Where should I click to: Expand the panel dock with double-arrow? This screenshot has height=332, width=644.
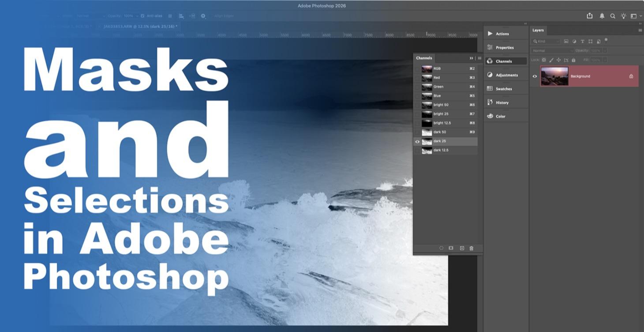point(525,24)
